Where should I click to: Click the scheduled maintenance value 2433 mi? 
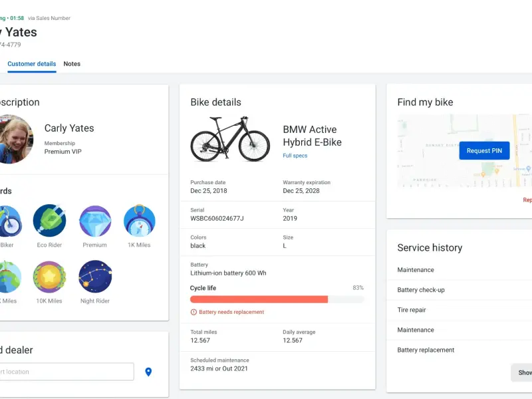point(219,368)
